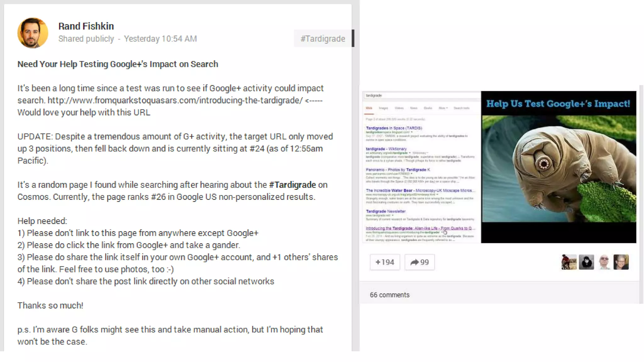Viewport: 644px width, 362px height.
Task: Open the Rand Fishkin author name link
Action: [86, 26]
